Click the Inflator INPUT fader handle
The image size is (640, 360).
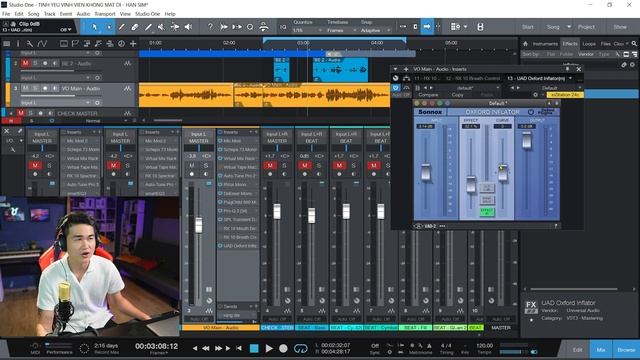tap(426, 172)
